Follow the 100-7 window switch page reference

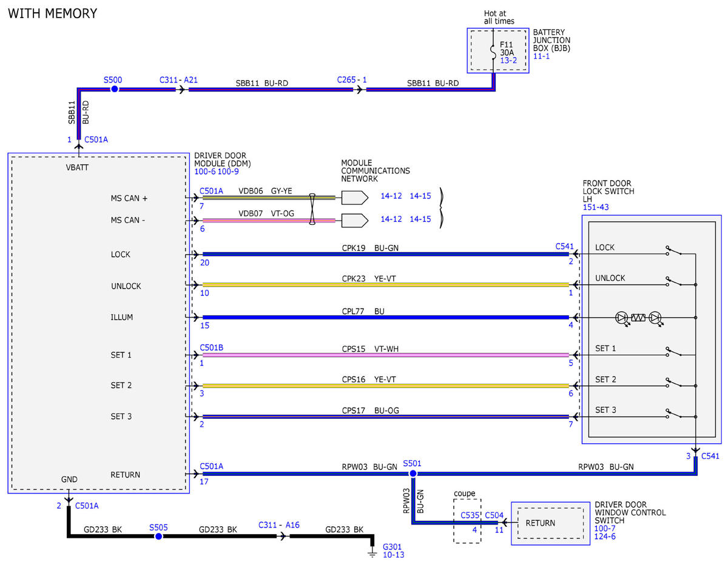(x=605, y=529)
